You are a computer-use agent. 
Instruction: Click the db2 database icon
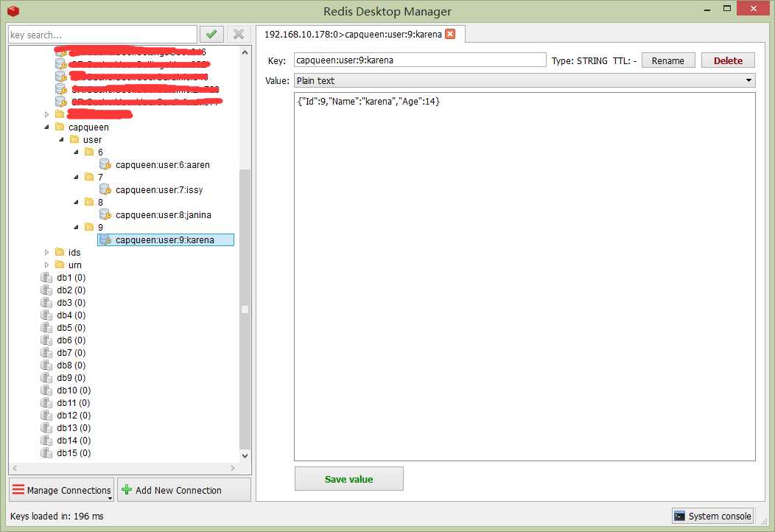46,290
